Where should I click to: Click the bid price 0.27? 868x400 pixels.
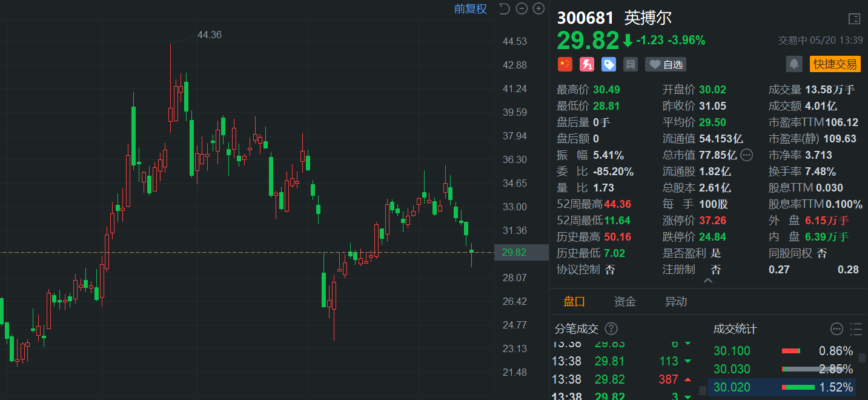click(779, 270)
